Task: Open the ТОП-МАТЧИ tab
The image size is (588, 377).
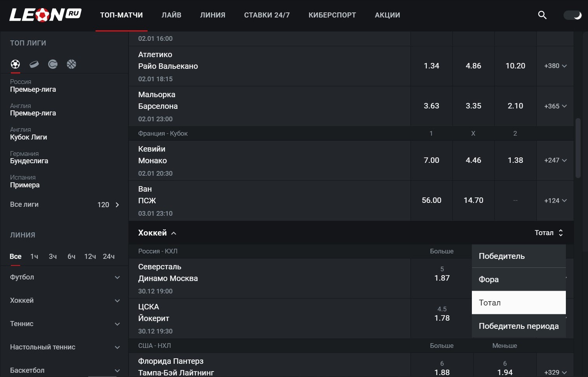Action: [x=122, y=15]
